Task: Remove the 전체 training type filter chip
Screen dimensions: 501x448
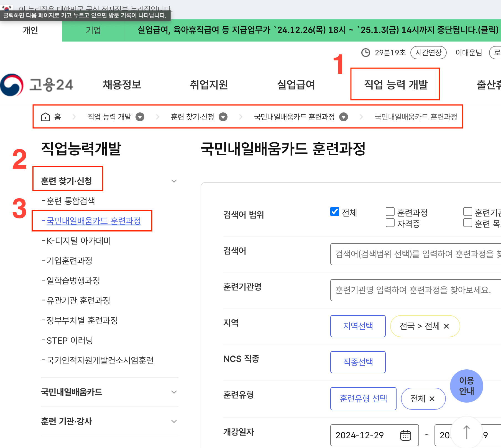Action: 432,399
